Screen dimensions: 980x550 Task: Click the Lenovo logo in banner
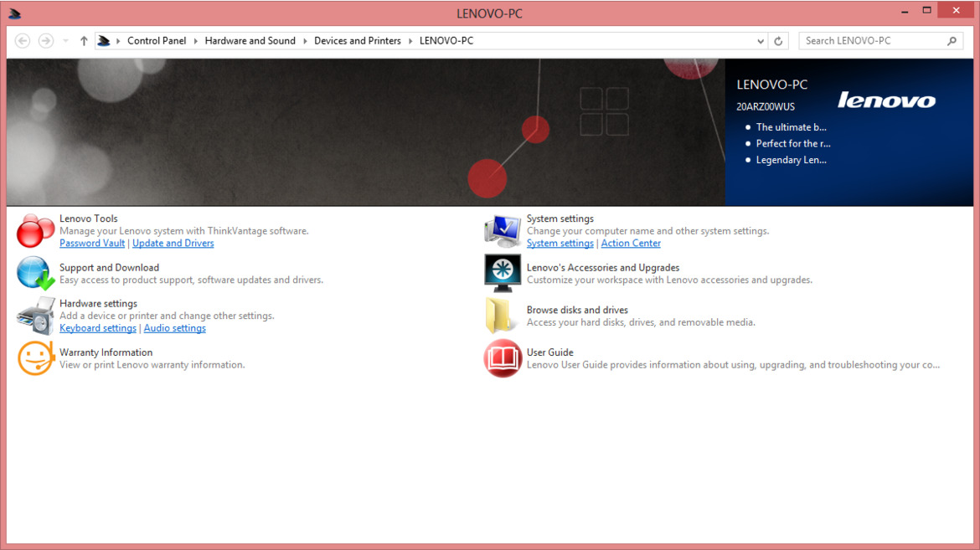[886, 100]
